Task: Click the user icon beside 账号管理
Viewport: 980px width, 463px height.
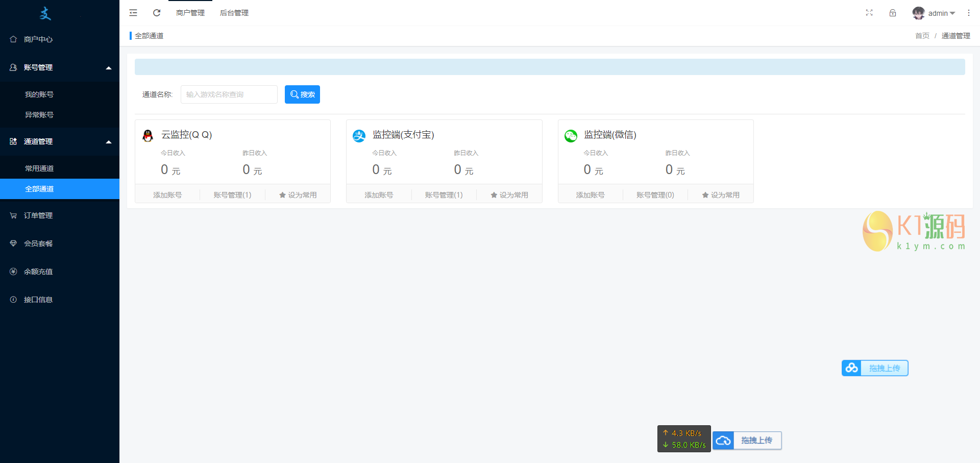Action: click(x=13, y=67)
